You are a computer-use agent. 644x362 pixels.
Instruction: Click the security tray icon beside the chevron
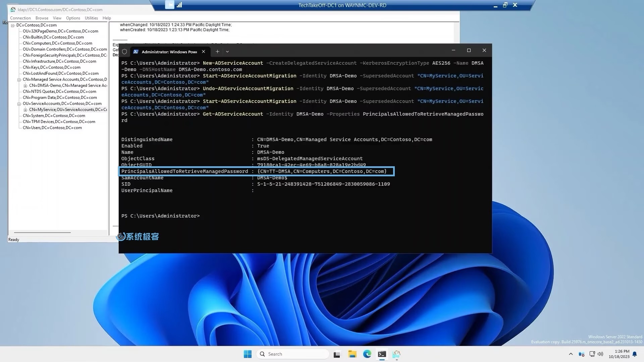coord(582,354)
